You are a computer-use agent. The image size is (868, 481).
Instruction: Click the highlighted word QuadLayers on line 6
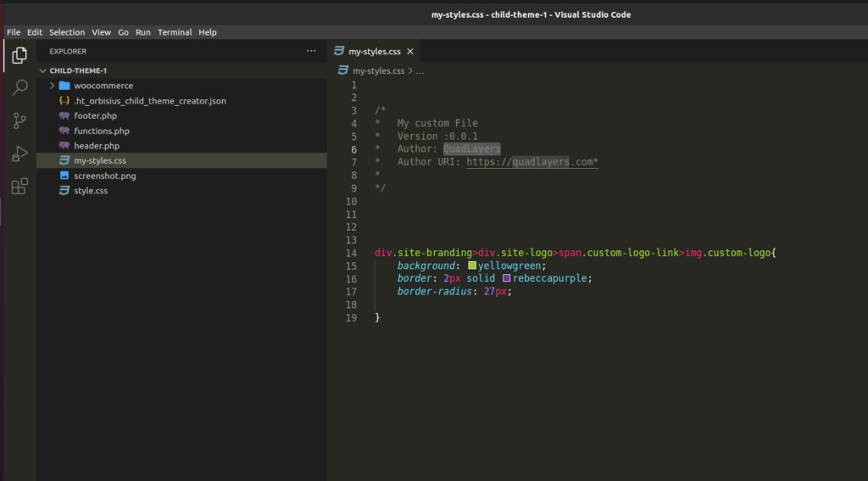click(x=471, y=149)
